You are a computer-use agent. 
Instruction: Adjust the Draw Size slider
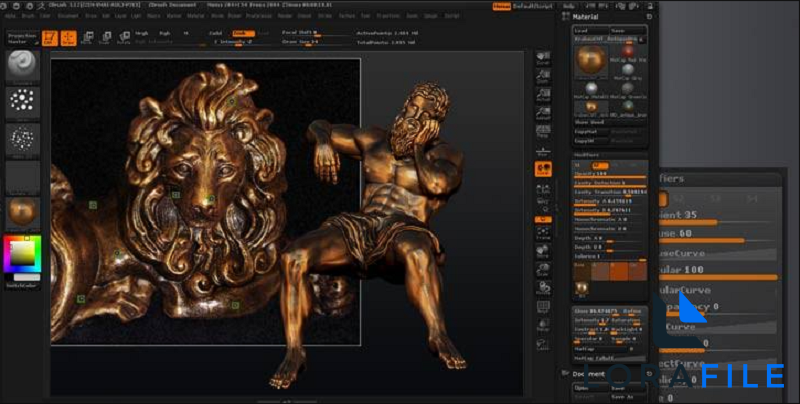click(x=312, y=42)
